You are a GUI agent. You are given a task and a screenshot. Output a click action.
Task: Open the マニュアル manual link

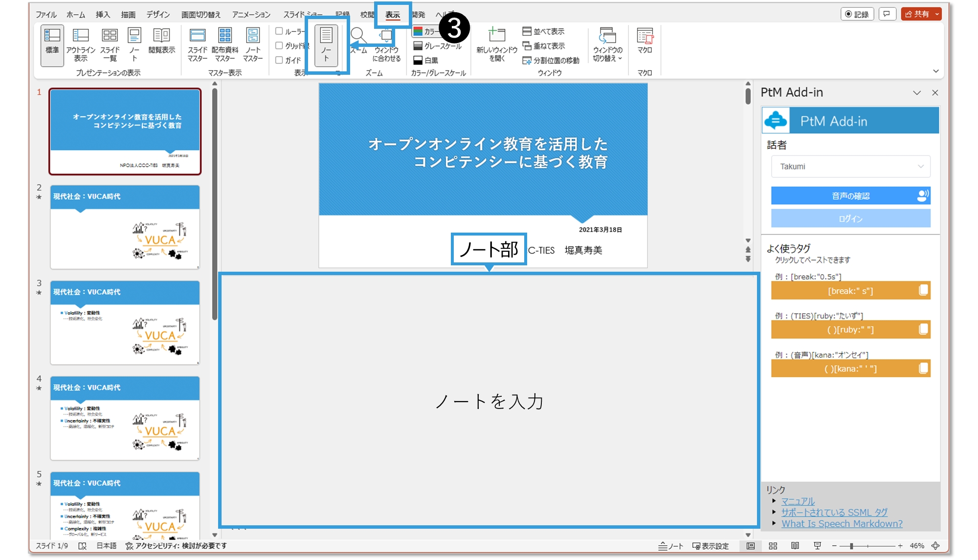pos(798,501)
